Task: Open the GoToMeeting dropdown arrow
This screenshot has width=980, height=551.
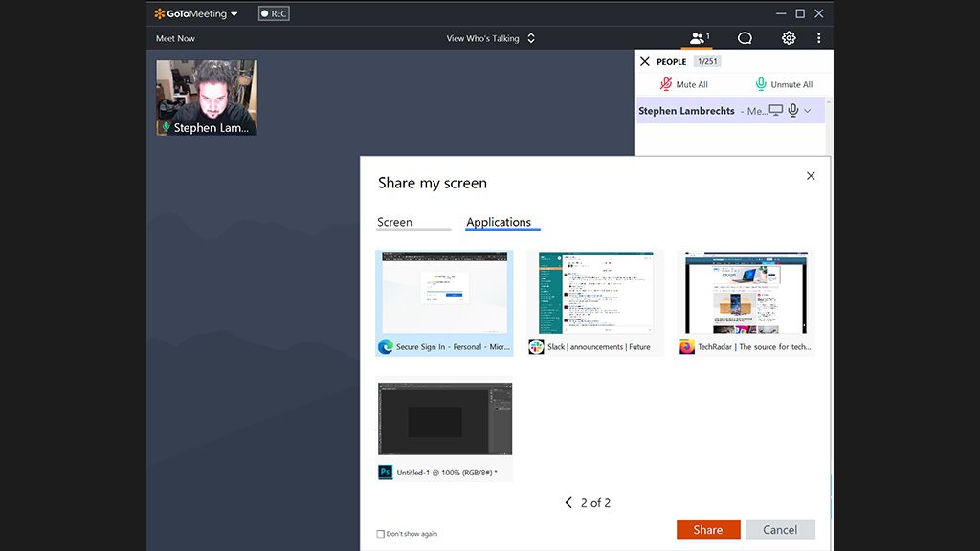Action: coord(234,13)
